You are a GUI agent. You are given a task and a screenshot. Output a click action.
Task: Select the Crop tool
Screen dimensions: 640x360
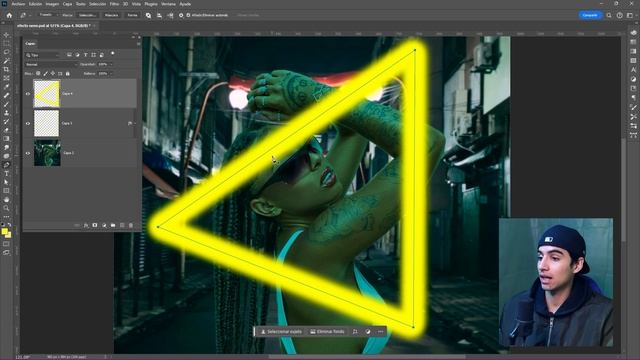(6, 69)
